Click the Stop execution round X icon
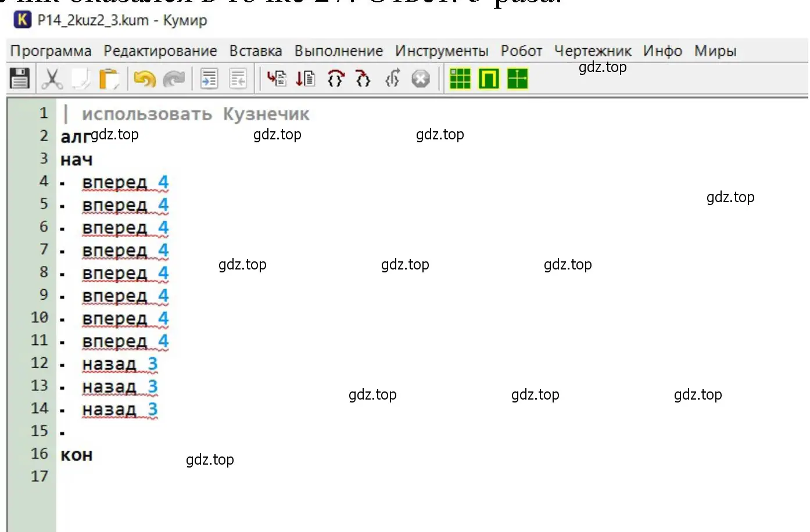810x532 pixels. click(x=420, y=78)
